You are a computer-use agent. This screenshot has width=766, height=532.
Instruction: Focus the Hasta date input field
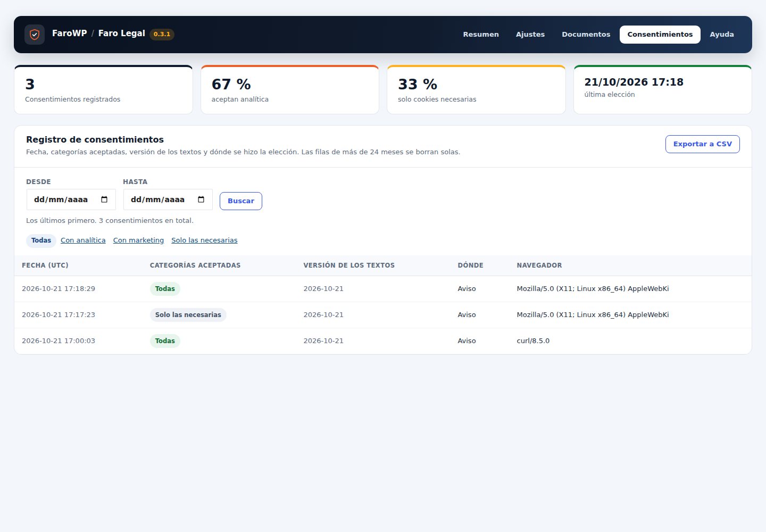pos(168,199)
